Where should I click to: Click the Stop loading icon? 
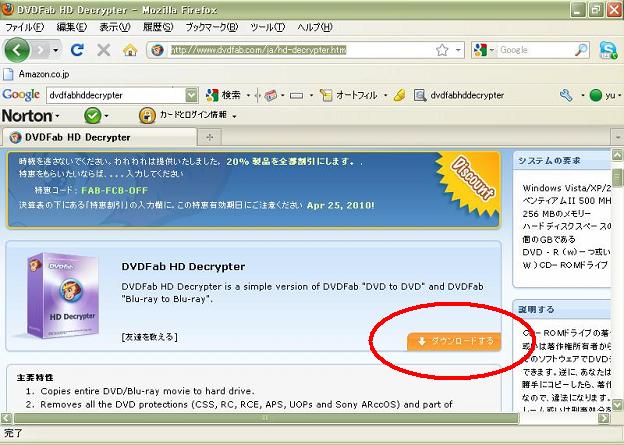coord(104,49)
